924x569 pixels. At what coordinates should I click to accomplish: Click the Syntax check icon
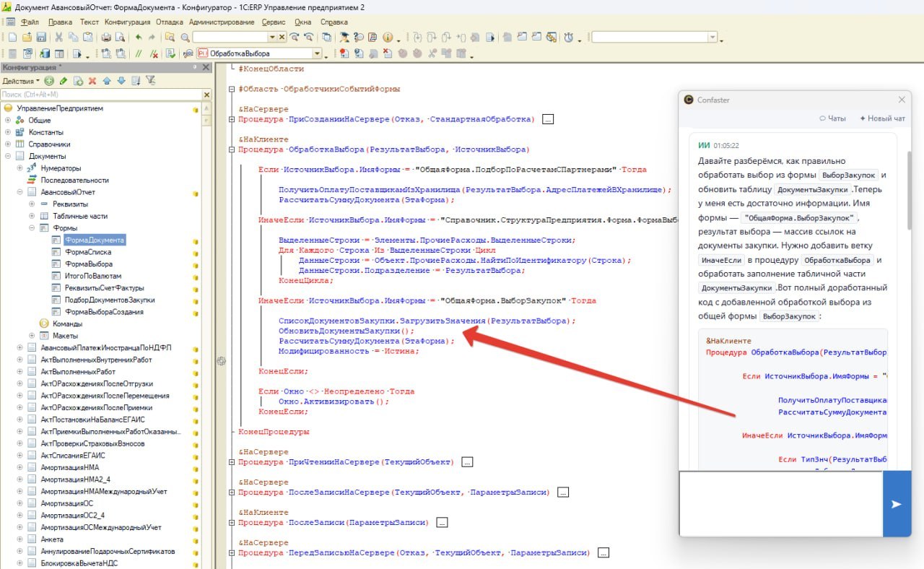pyautogui.click(x=170, y=53)
